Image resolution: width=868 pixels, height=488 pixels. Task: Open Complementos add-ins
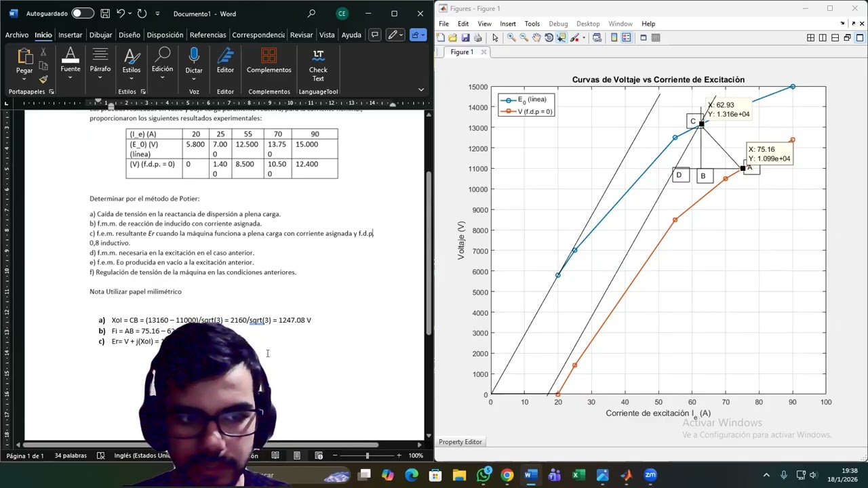pyautogui.click(x=269, y=61)
